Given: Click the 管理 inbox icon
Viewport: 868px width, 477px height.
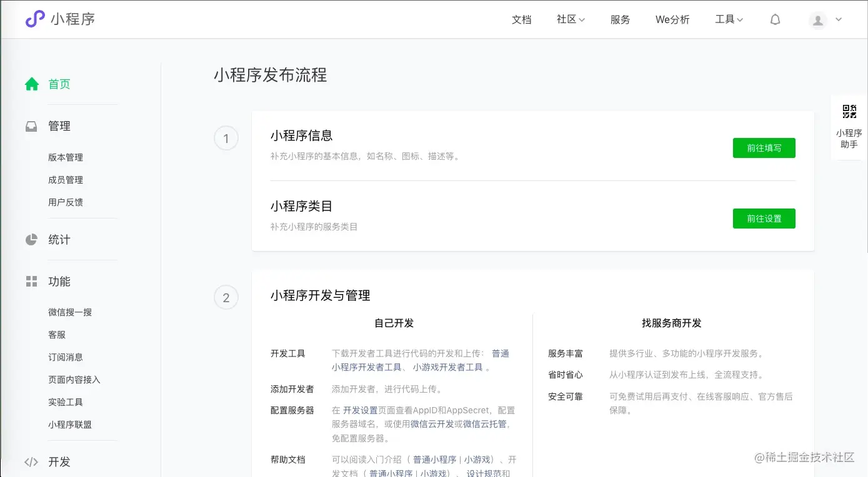Looking at the screenshot, I should (31, 126).
